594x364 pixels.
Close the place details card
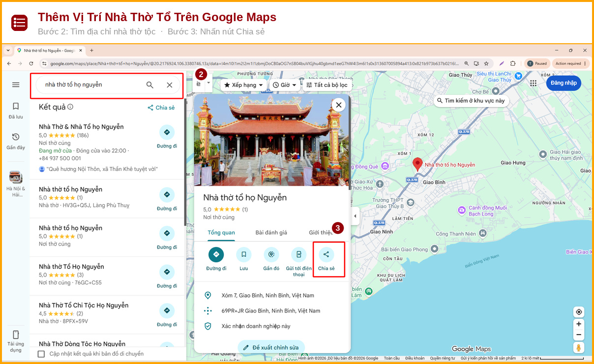pyautogui.click(x=338, y=105)
